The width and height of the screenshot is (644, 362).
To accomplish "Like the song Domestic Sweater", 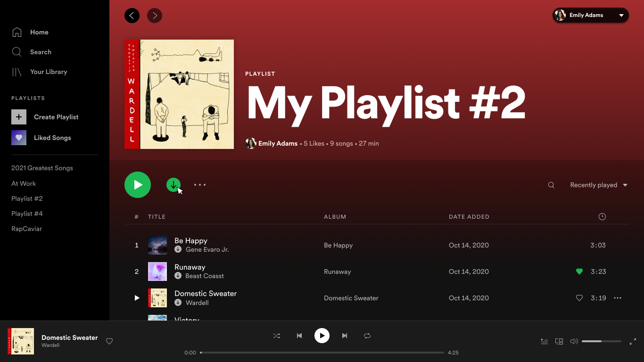I will tap(579, 298).
